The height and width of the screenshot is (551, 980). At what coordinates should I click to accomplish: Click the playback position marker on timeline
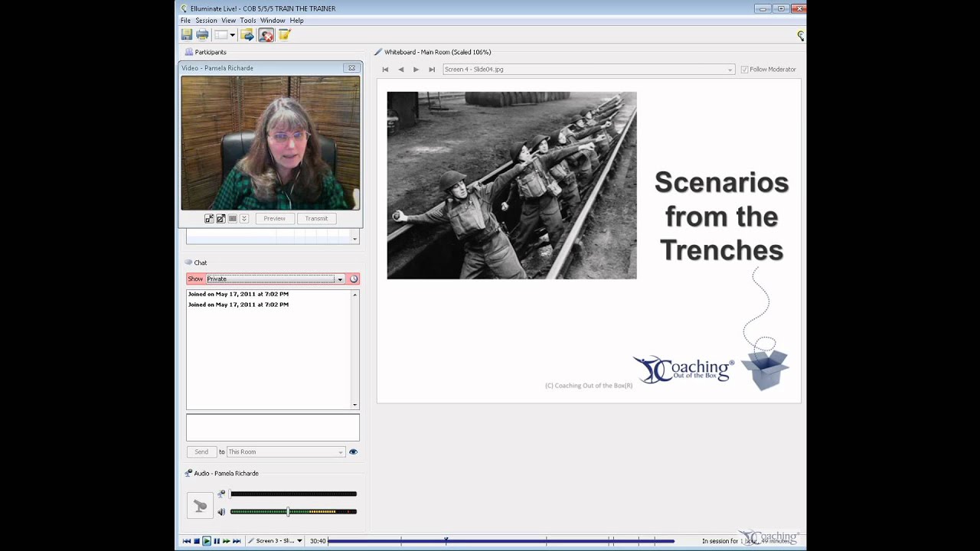click(x=446, y=540)
